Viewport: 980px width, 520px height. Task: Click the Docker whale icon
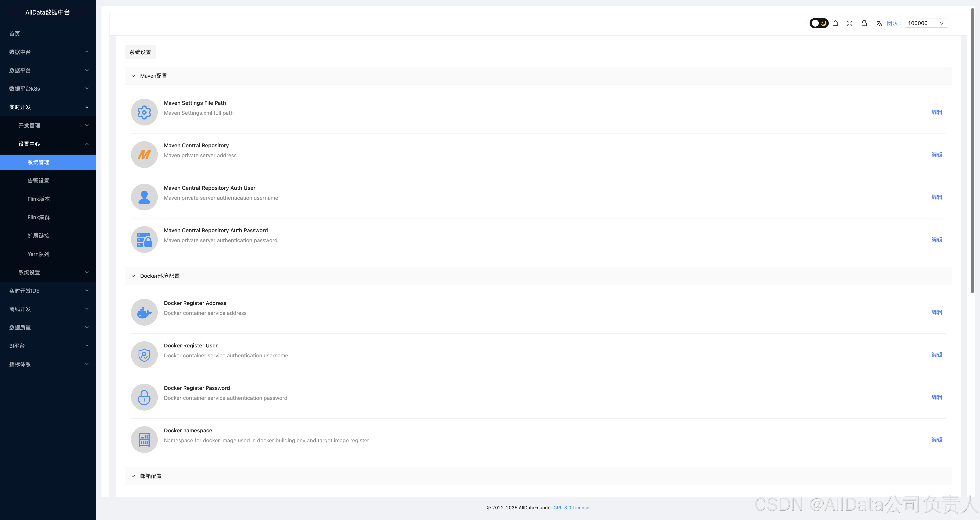pyautogui.click(x=144, y=312)
